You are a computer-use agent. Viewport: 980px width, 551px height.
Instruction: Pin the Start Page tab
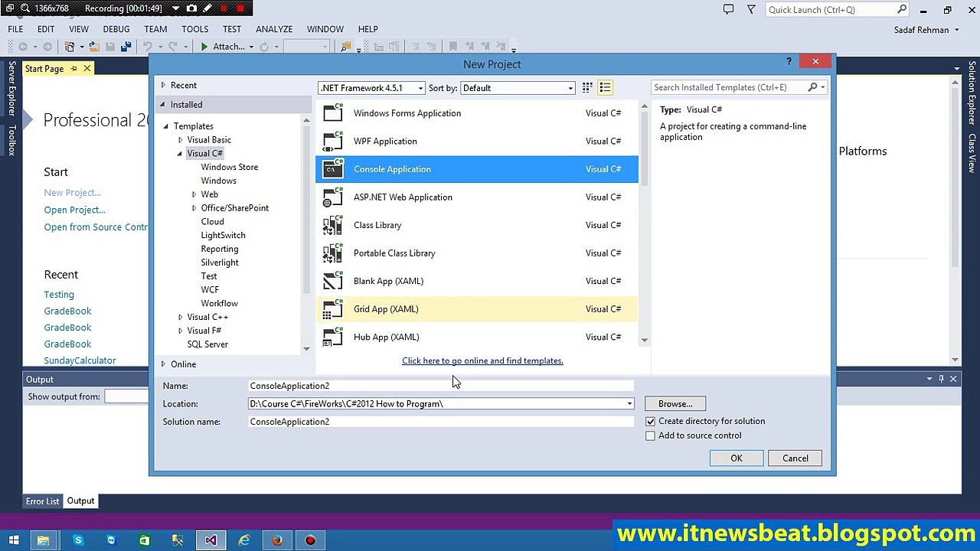pyautogui.click(x=73, y=69)
